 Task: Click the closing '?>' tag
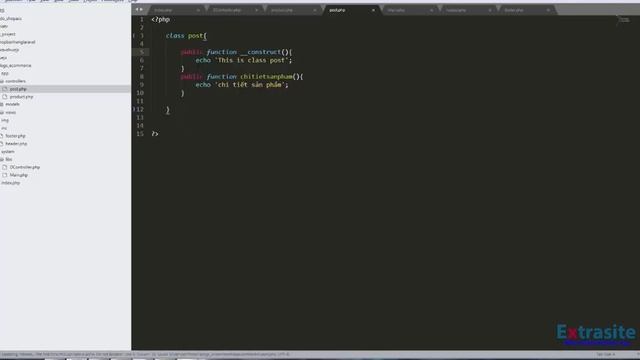click(155, 134)
